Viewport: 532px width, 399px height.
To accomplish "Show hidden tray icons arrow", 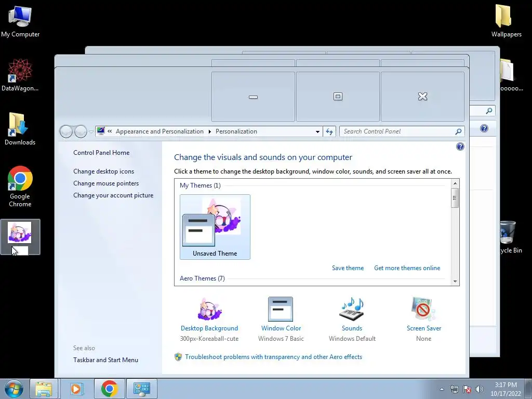I will (x=442, y=389).
